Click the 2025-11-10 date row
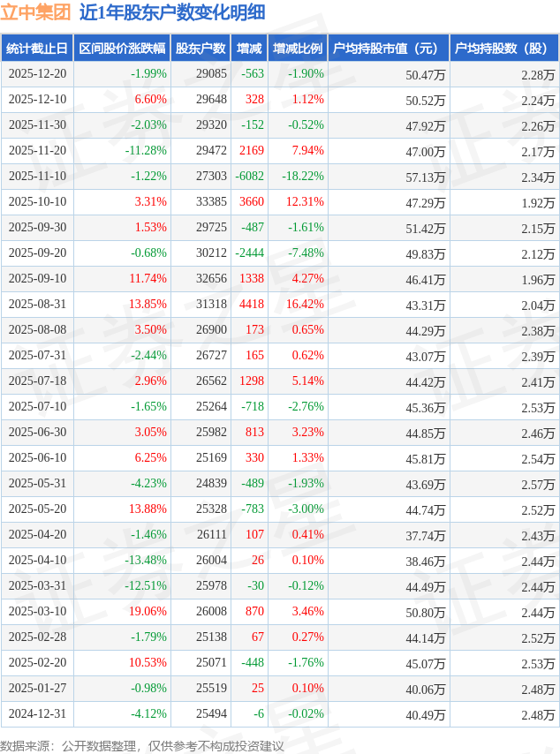Image resolution: width=560 pixels, height=754 pixels. click(x=37, y=177)
